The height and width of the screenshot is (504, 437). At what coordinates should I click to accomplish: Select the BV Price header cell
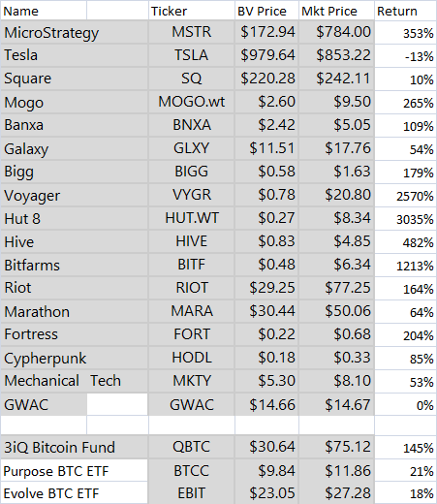pos(266,11)
